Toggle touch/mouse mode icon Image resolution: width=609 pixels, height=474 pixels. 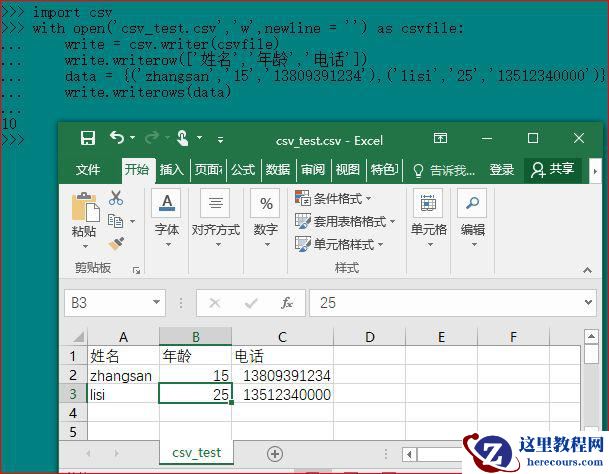coord(183,138)
